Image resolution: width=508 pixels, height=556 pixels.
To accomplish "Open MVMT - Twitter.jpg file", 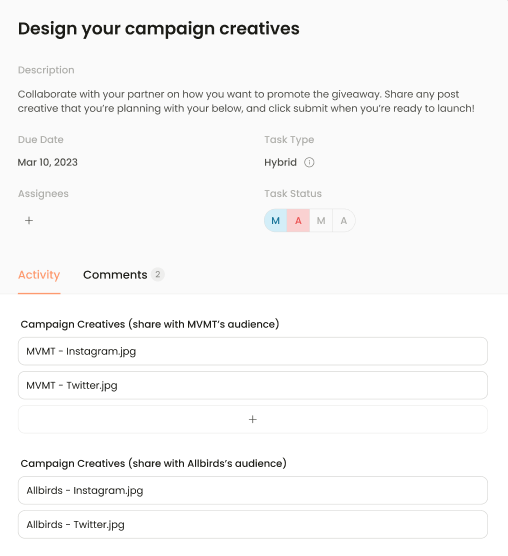I will pos(253,385).
